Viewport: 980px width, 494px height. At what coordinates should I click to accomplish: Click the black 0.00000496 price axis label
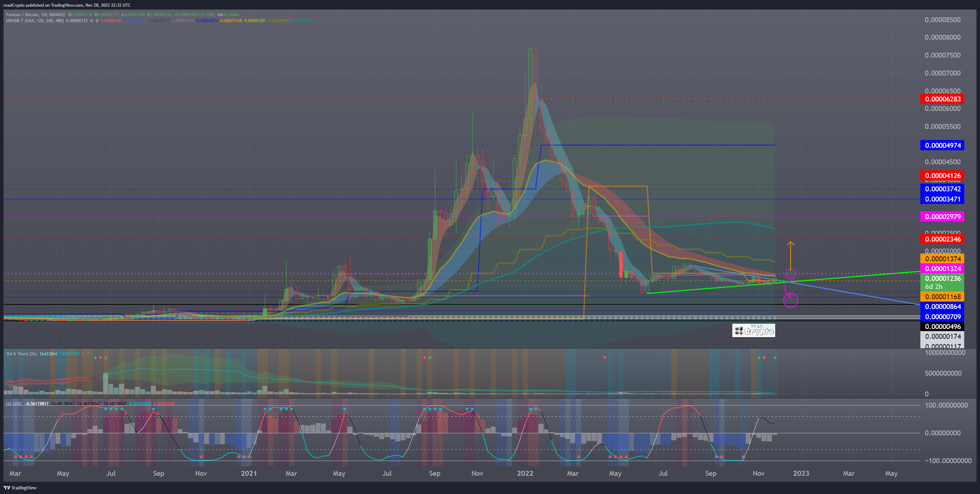942,327
